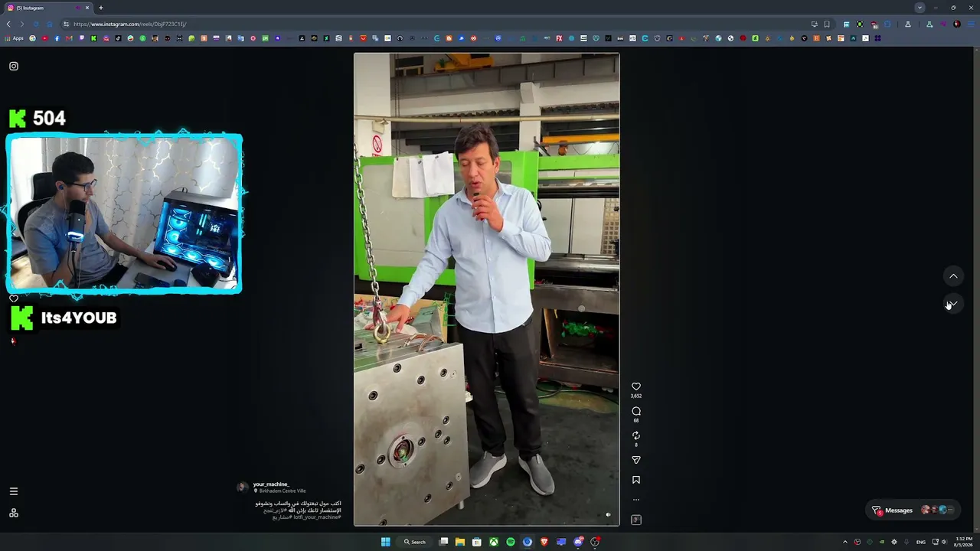Go back in browser history
The height and width of the screenshot is (551, 980).
[8, 24]
